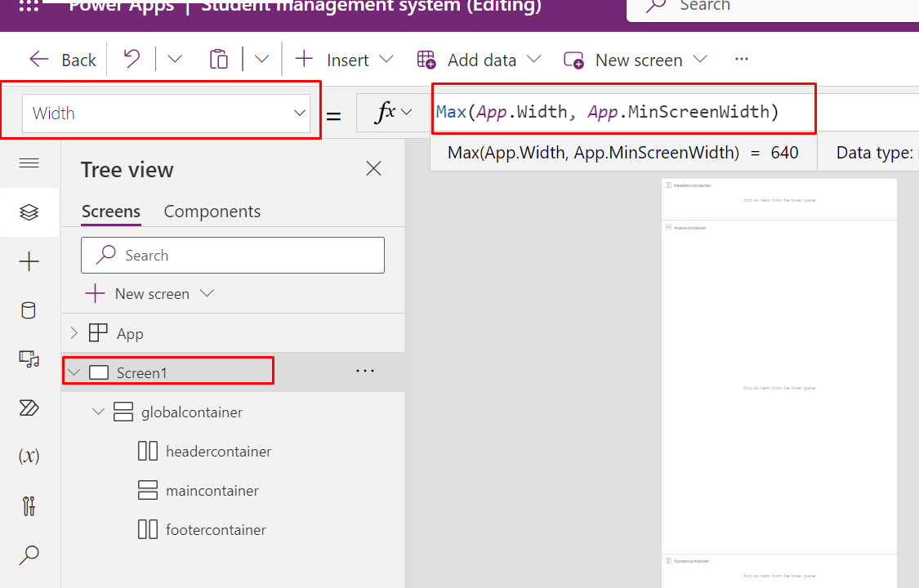Switch to the Components tab
This screenshot has height=588, width=919.
pyautogui.click(x=212, y=212)
